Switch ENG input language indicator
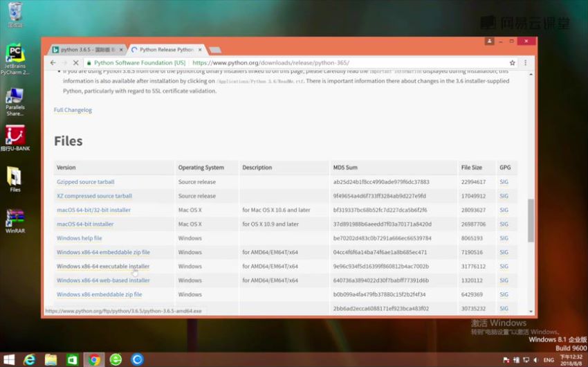Viewport: 588px width, 367px height. point(549,360)
